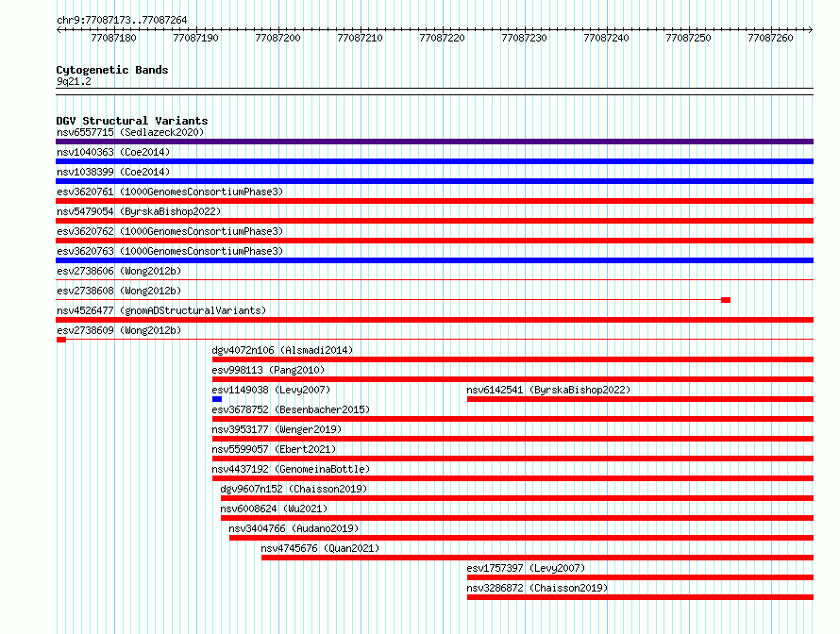Click ruler coordinate 77087190
Image resolution: width=840 pixels, height=634 pixels.
tap(195, 38)
